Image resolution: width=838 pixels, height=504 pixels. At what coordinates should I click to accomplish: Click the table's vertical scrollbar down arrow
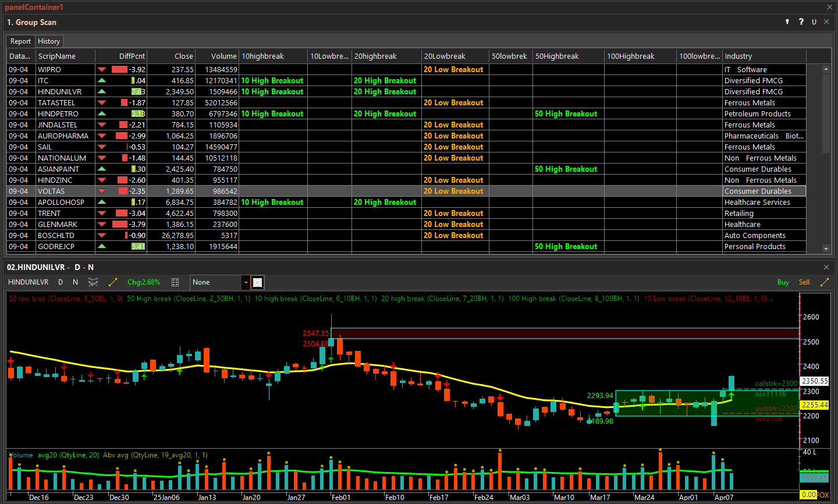click(x=826, y=248)
